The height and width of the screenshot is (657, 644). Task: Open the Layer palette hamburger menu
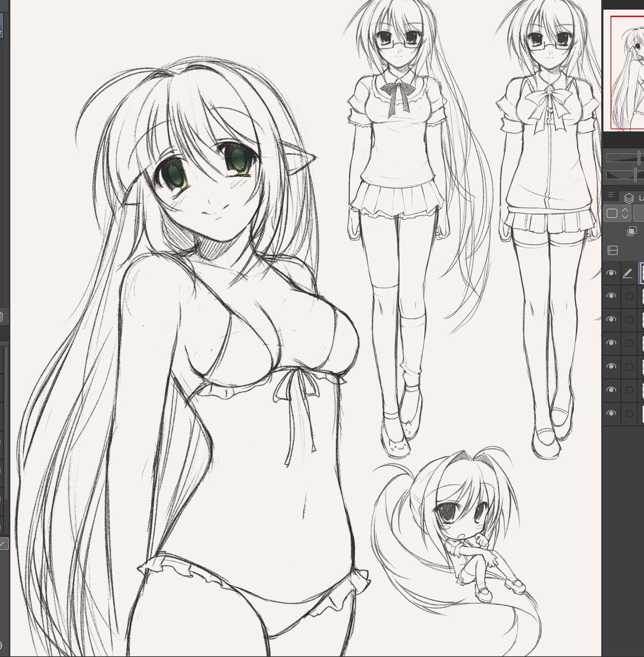tap(611, 195)
